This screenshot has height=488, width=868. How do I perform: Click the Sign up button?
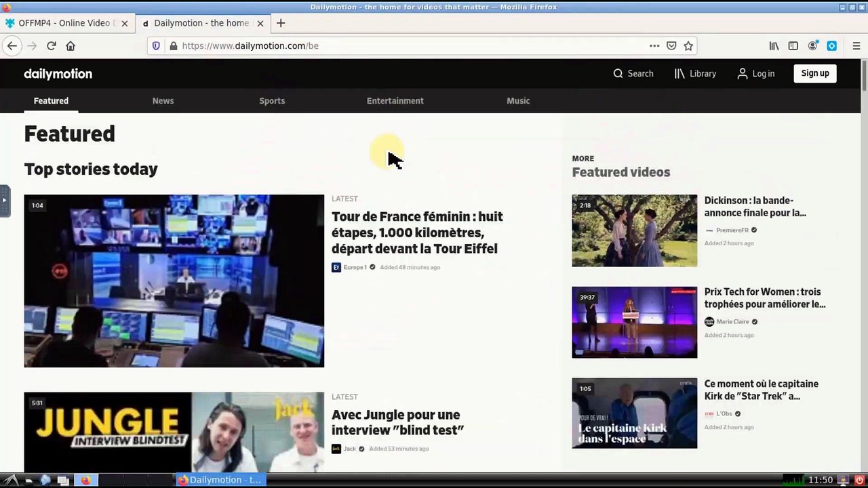815,73
